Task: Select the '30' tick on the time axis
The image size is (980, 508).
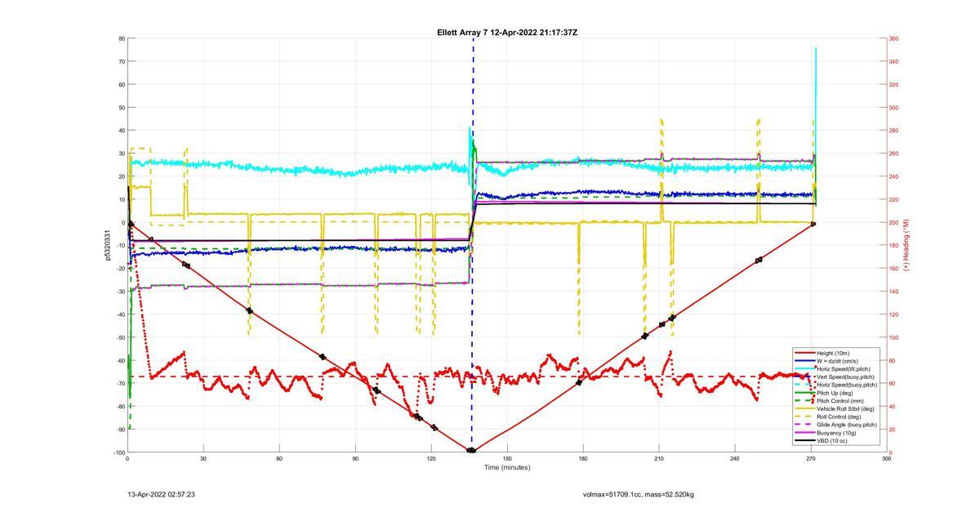Action: click(x=203, y=459)
